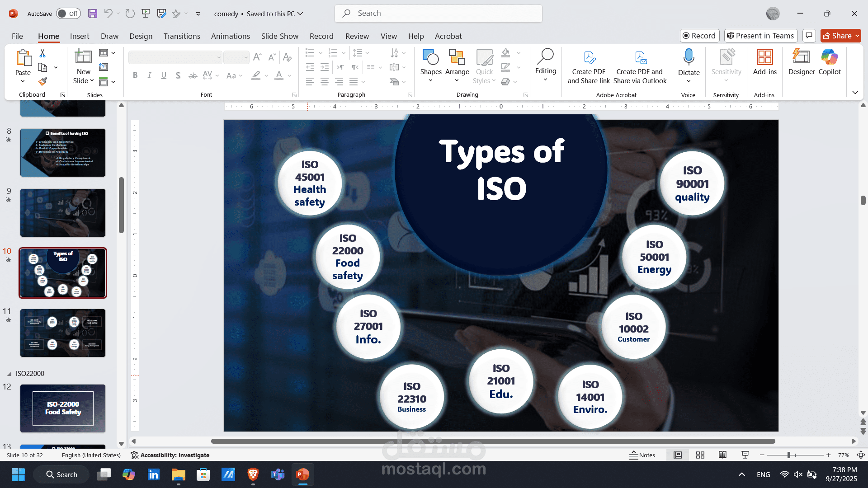Click the Record button
The width and height of the screenshot is (868, 488).
click(699, 36)
